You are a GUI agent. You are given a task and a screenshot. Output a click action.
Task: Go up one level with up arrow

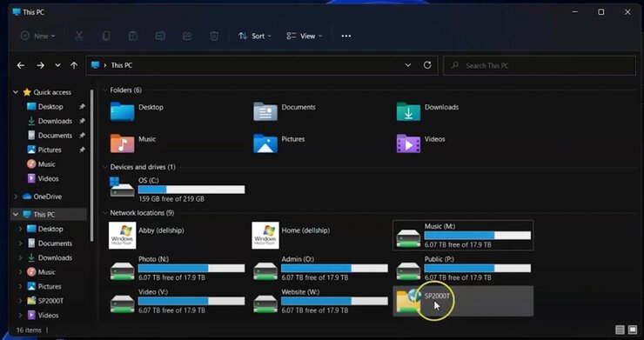pos(74,65)
